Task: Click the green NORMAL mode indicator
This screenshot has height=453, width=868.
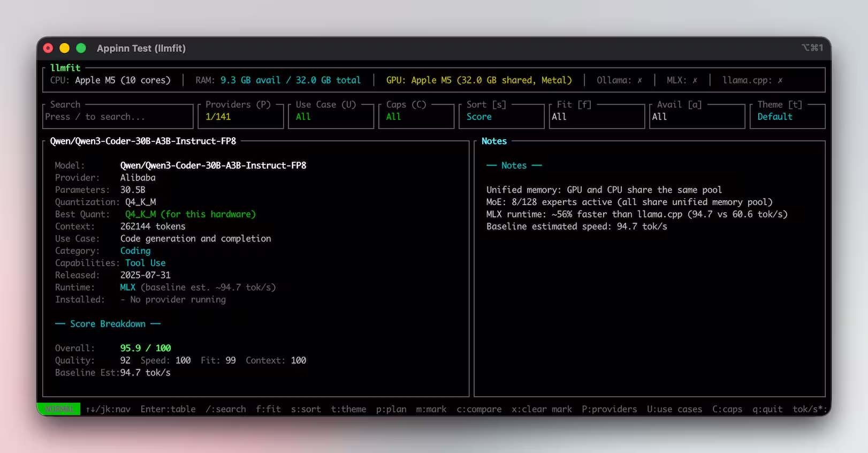Action: [59, 409]
